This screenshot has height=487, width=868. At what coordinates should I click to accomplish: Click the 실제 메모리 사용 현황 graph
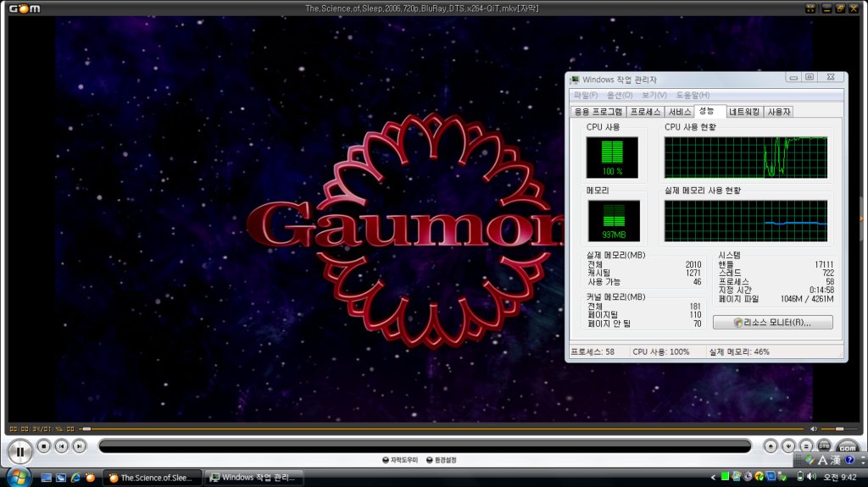pos(746,221)
